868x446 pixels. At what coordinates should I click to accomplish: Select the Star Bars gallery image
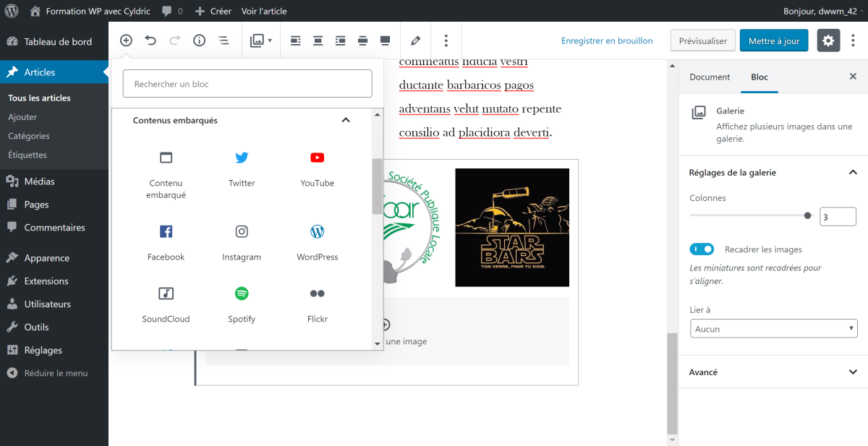click(512, 228)
